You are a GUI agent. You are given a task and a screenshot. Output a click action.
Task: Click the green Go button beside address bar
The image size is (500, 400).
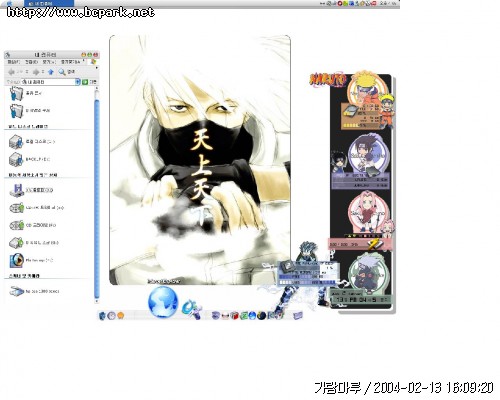click(x=85, y=82)
